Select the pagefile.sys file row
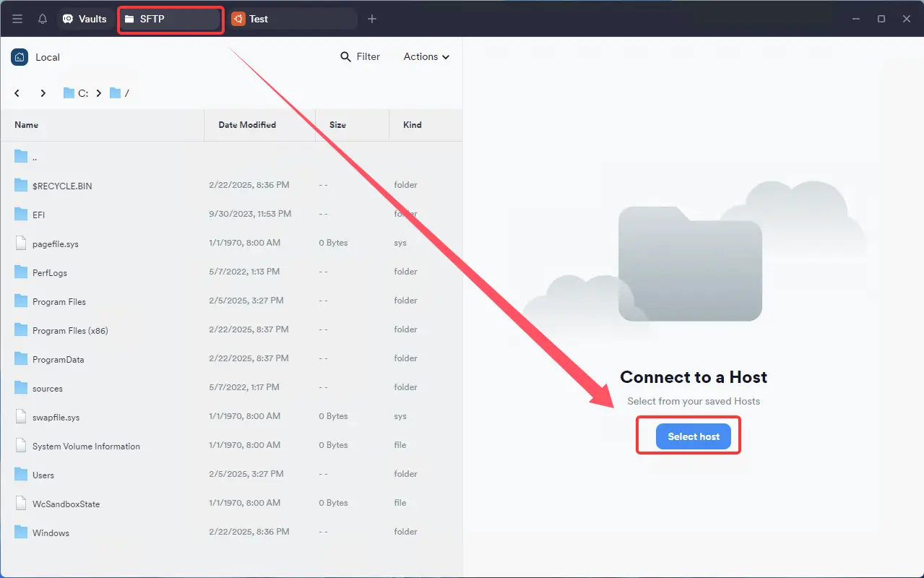 (x=56, y=243)
